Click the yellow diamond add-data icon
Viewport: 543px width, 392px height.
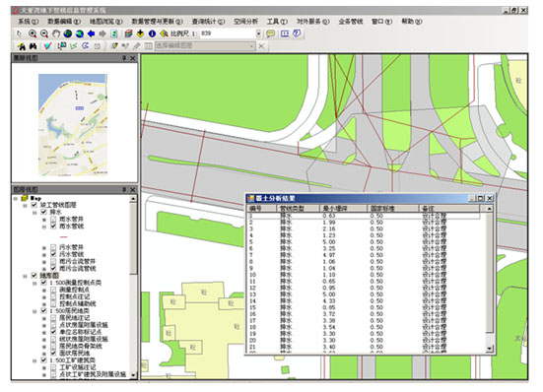click(x=140, y=33)
